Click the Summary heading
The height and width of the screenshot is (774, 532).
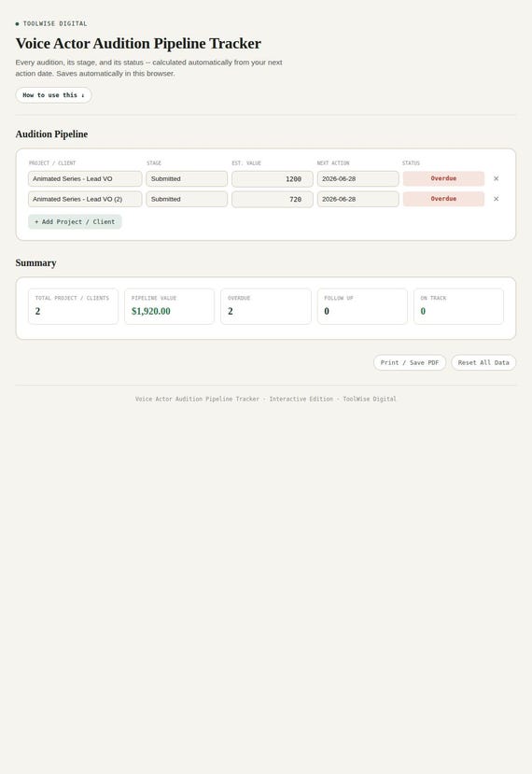tap(35, 263)
